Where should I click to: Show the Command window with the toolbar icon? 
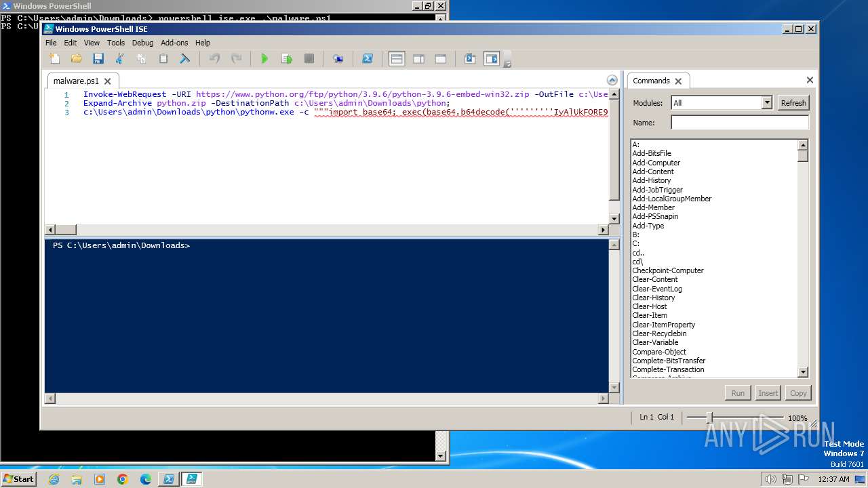pyautogui.click(x=469, y=59)
